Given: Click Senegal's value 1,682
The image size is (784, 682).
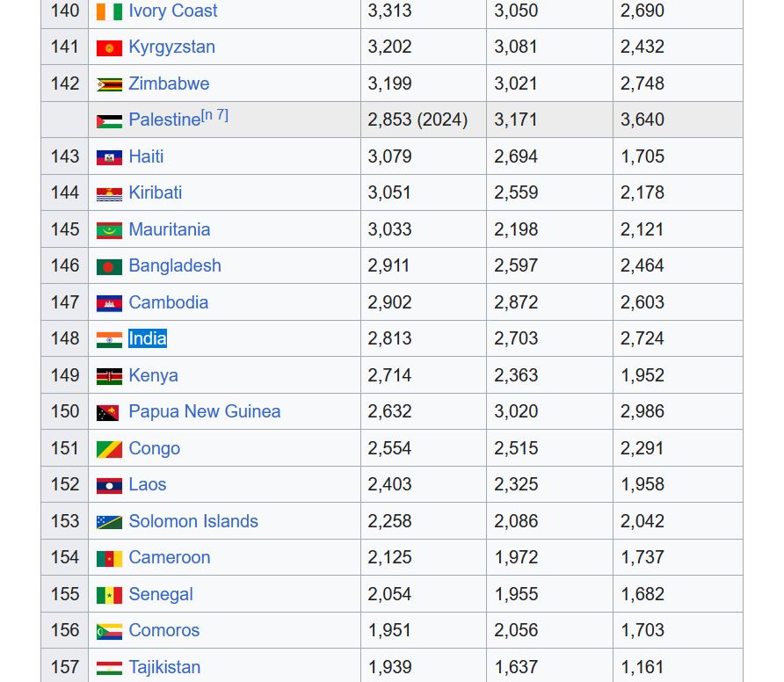Looking at the screenshot, I should coord(642,594).
